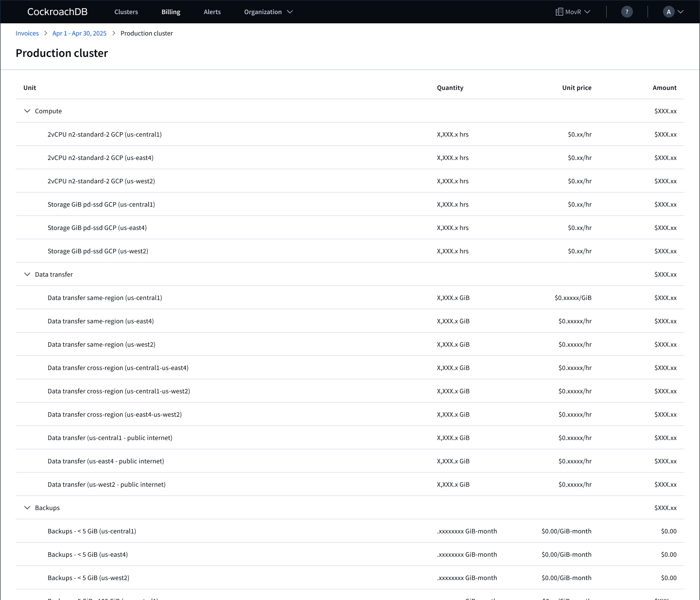This screenshot has width=700, height=600.
Task: Click Data transfer (us-west2 - public internet)
Action: tap(106, 484)
